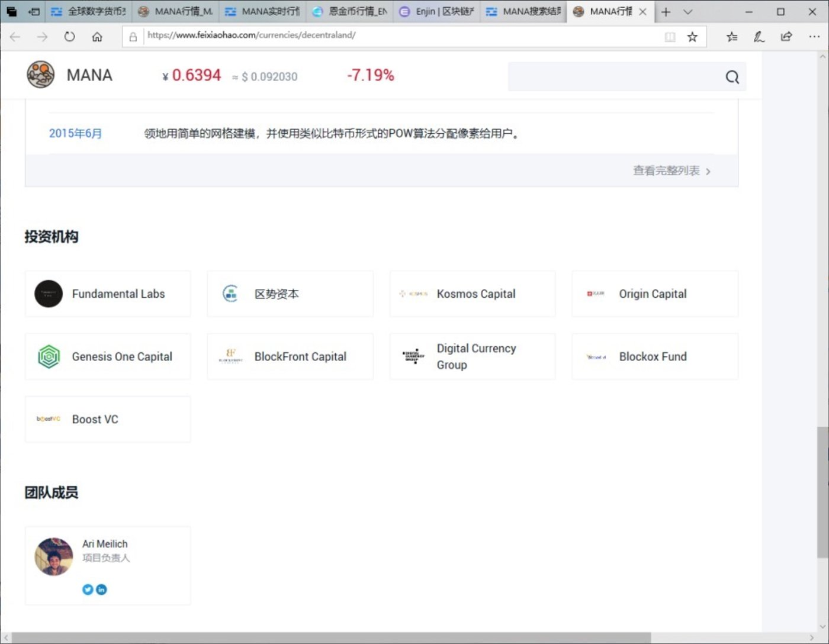Click the $0.092030 dollar price

pos(265,76)
